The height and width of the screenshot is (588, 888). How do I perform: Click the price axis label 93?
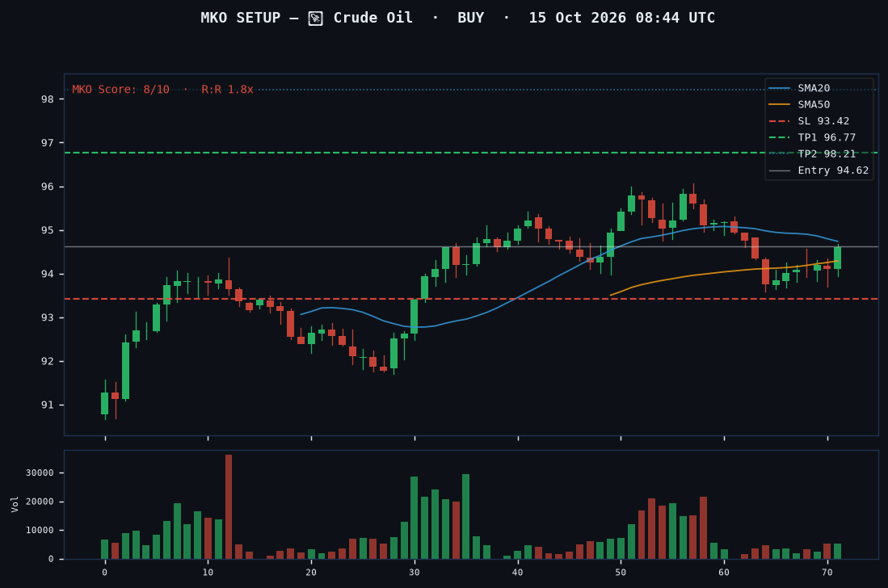coord(48,317)
